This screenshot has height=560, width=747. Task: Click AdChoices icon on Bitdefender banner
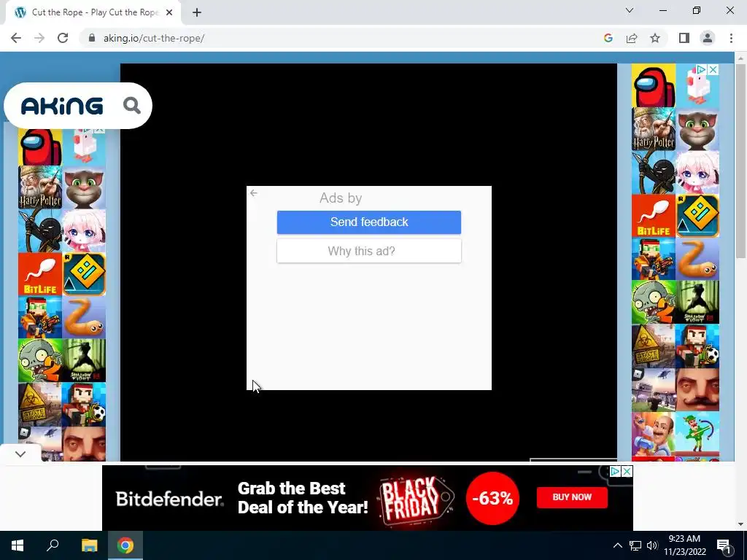pos(616,472)
